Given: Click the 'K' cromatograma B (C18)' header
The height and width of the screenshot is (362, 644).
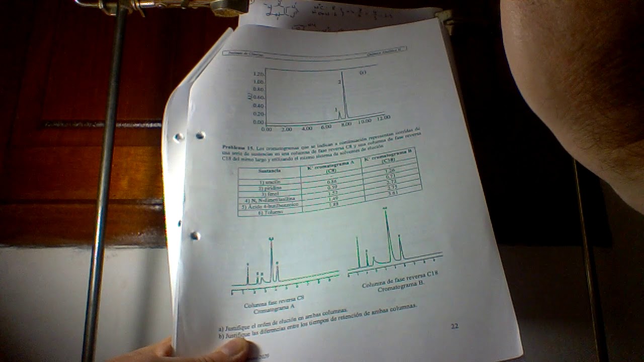Looking at the screenshot, I should [387, 156].
